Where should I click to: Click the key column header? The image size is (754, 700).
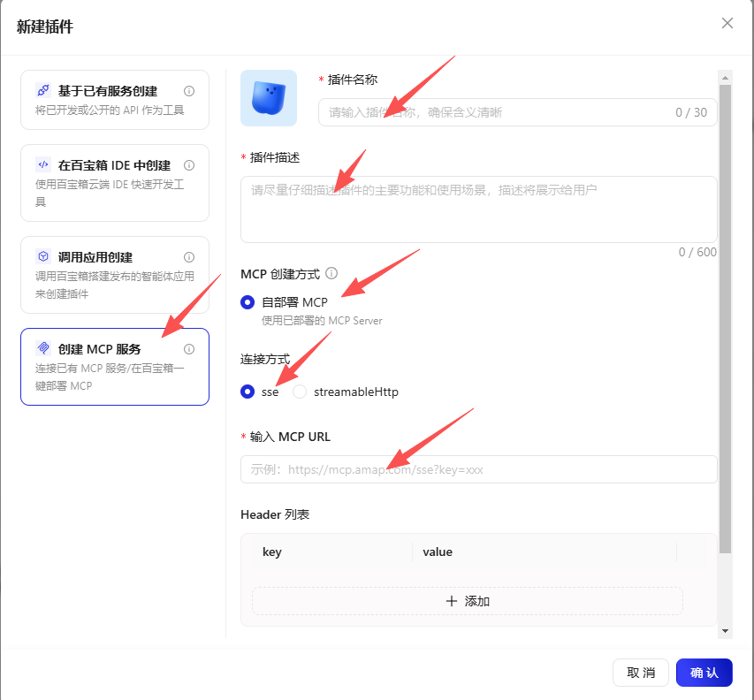click(x=271, y=552)
